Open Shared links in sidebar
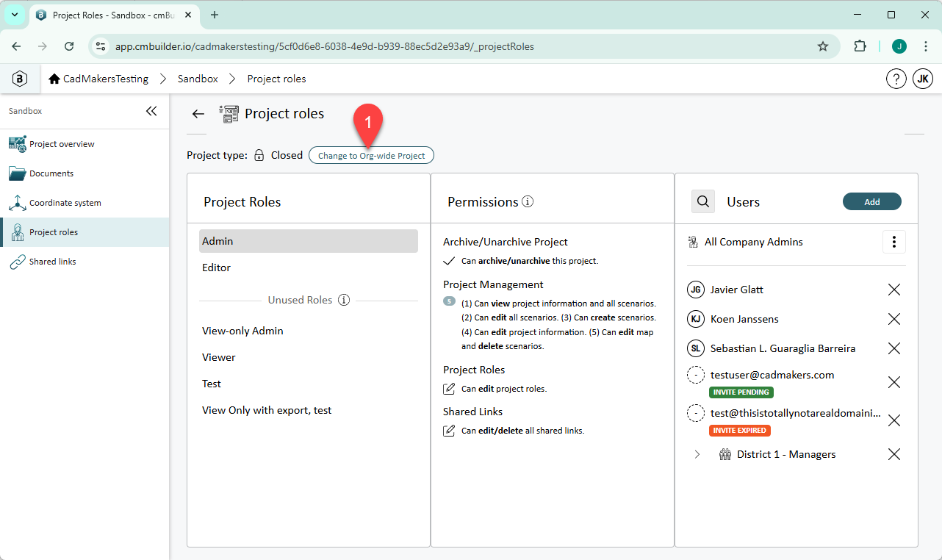Viewport: 942px width, 560px height. 85,262
